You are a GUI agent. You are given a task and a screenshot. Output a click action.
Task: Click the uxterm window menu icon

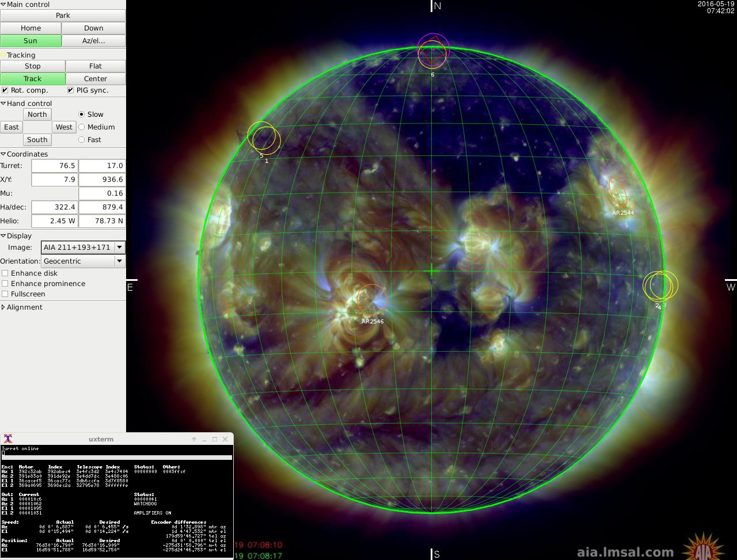(x=8, y=439)
